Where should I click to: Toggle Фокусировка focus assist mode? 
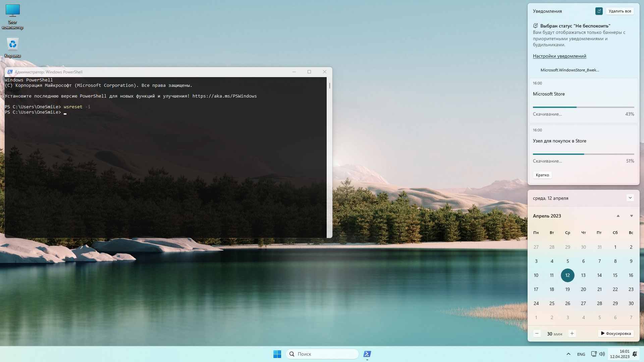(616, 333)
